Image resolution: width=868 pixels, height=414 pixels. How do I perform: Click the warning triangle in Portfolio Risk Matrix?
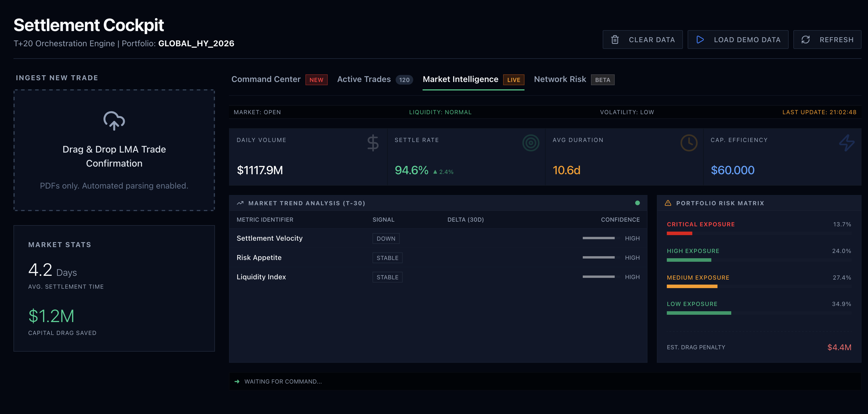coord(668,203)
